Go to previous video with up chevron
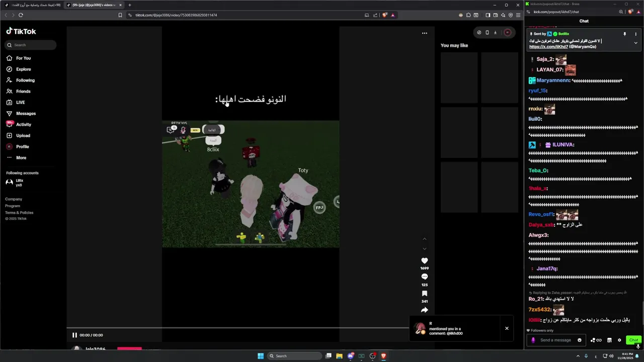 pos(424,239)
